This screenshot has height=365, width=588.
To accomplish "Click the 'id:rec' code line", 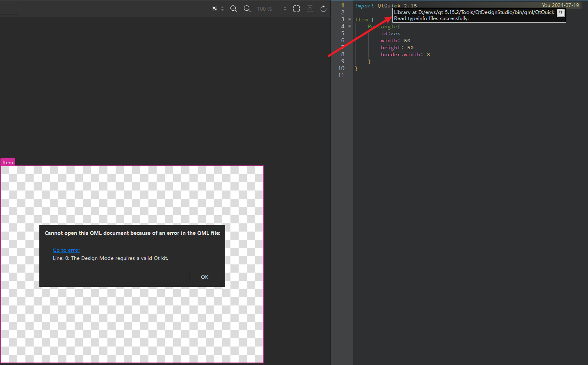I will [390, 34].
